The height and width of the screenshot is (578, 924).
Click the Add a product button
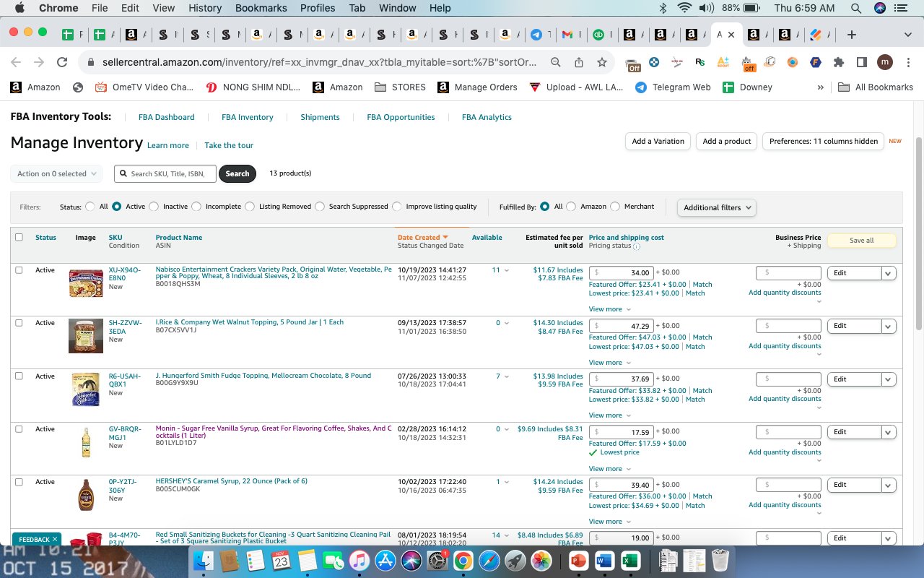727,141
